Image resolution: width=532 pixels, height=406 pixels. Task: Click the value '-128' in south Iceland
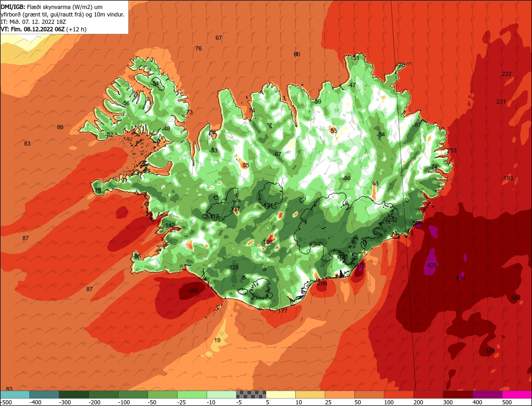pyautogui.click(x=233, y=267)
